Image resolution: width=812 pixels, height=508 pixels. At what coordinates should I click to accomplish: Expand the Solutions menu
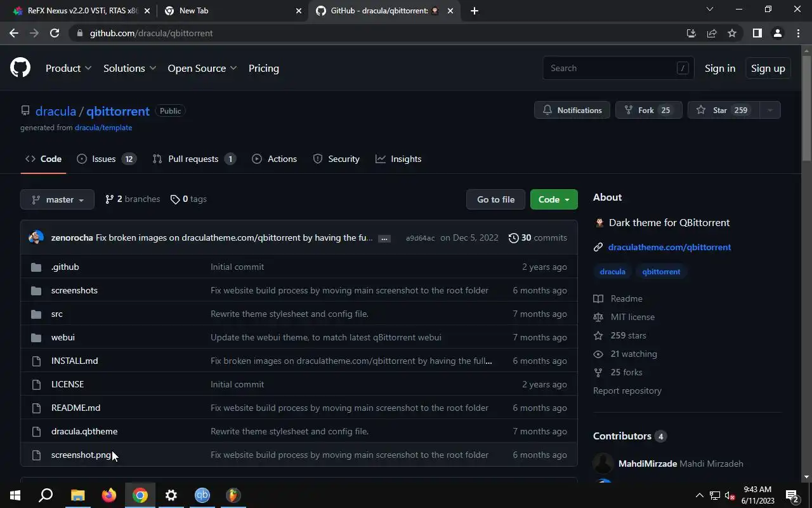130,68
